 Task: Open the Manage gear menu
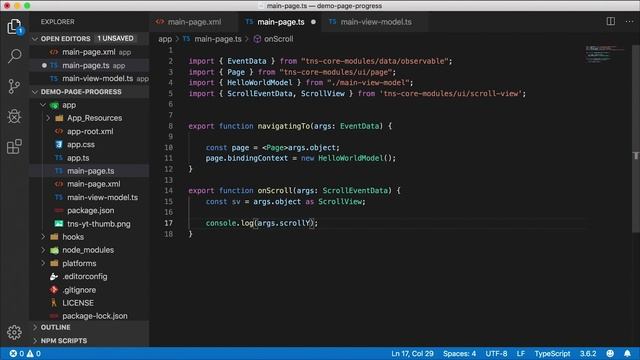click(14, 332)
